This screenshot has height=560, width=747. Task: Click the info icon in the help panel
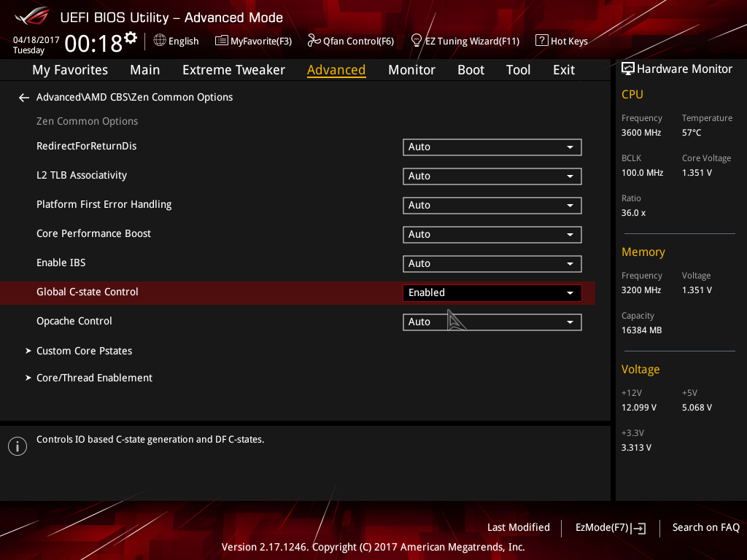(17, 446)
